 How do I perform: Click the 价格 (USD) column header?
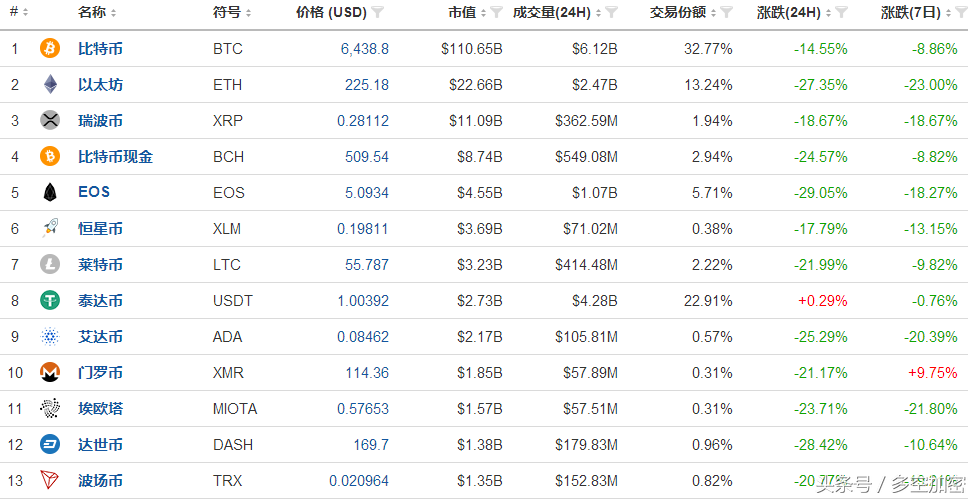click(x=331, y=12)
